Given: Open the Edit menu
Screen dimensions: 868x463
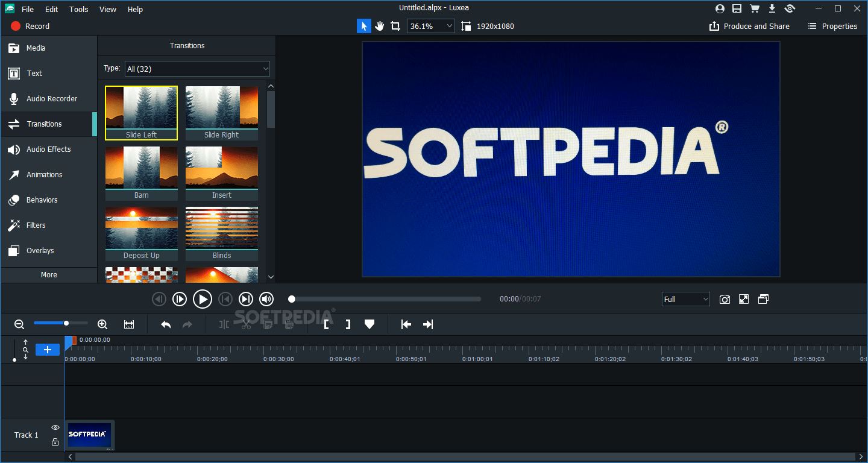Looking at the screenshot, I should [52, 9].
